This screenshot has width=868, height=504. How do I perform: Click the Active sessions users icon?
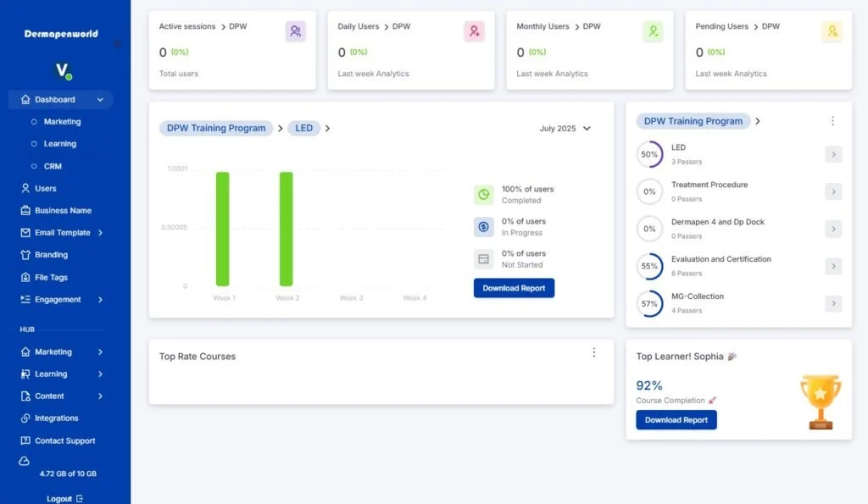tap(295, 31)
